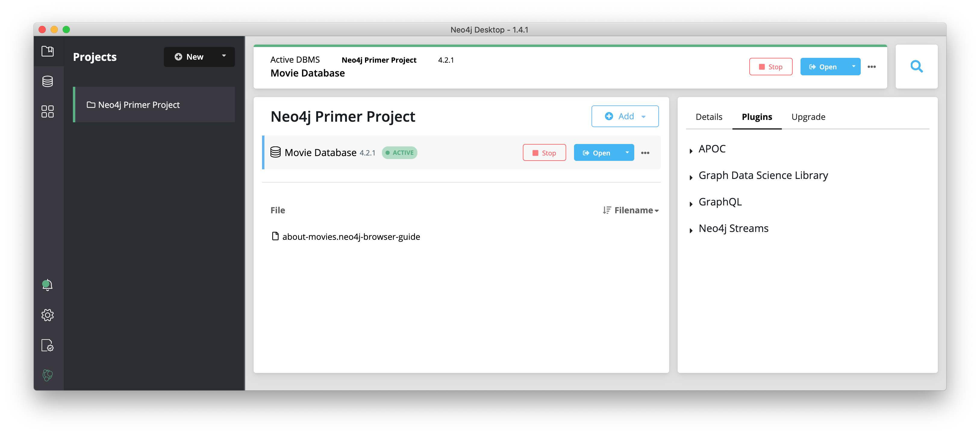This screenshot has height=435, width=980.
Task: Open the active DBMS from header
Action: pyautogui.click(x=823, y=67)
